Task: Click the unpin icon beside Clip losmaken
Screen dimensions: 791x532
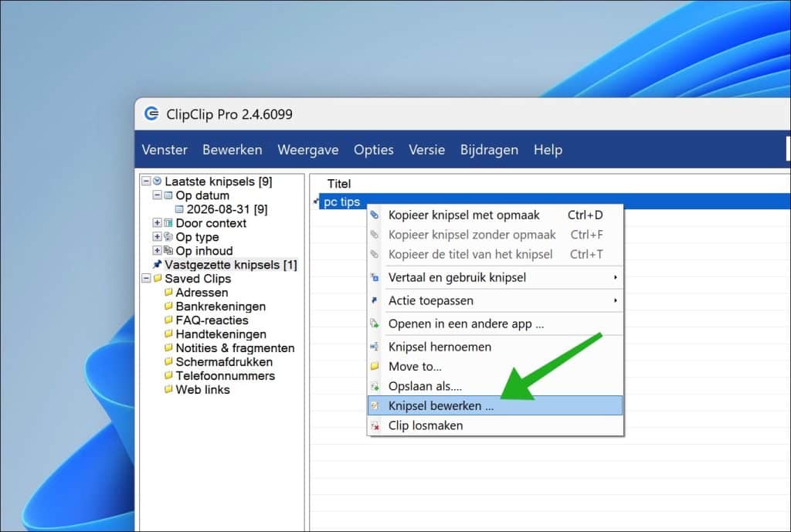Action: tap(375, 425)
